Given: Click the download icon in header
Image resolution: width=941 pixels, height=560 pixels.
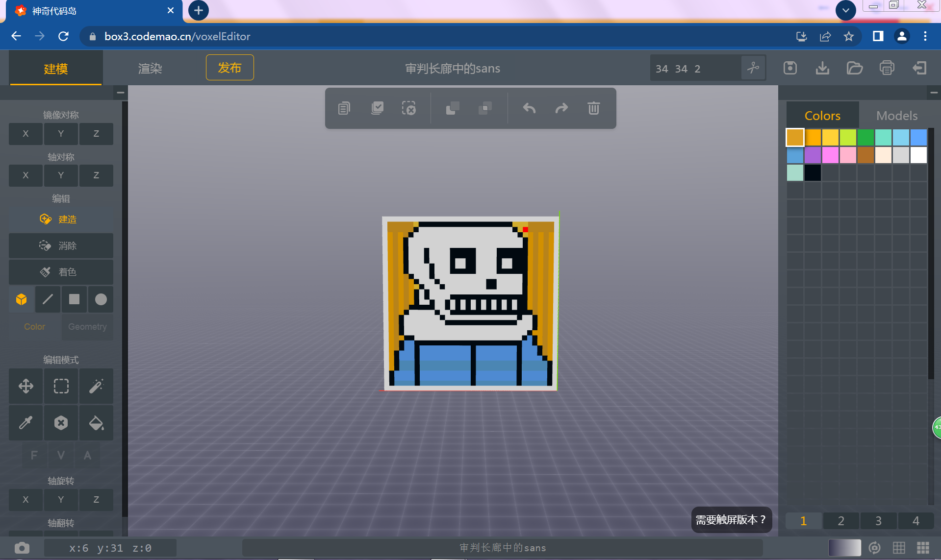Looking at the screenshot, I should click(x=822, y=68).
